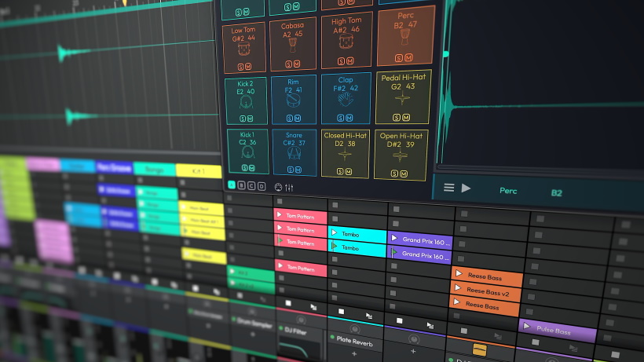644x362 pixels.
Task: Solo the Open Hi-Hat pad
Action: (x=394, y=174)
